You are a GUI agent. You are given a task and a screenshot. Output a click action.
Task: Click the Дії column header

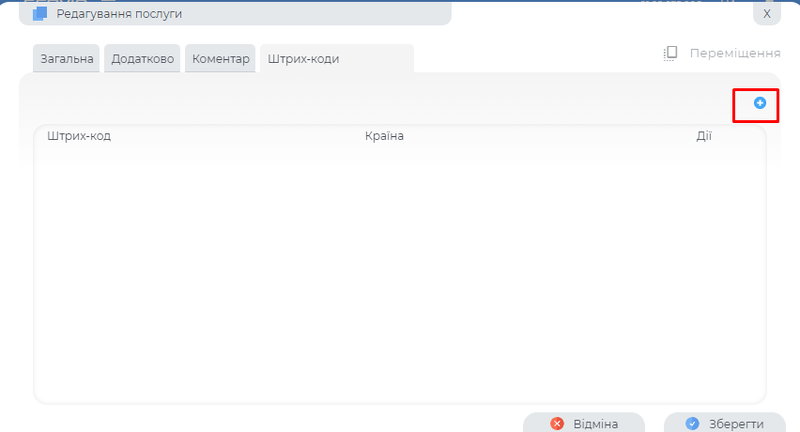703,136
